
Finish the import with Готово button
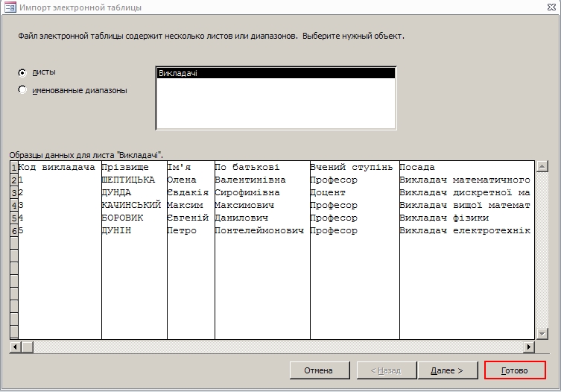515,370
